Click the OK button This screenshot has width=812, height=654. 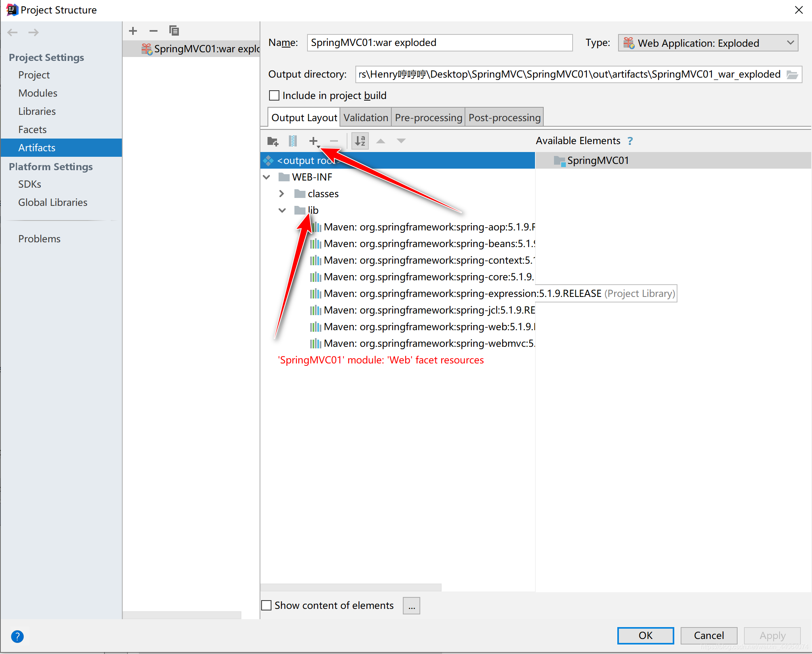(x=645, y=635)
